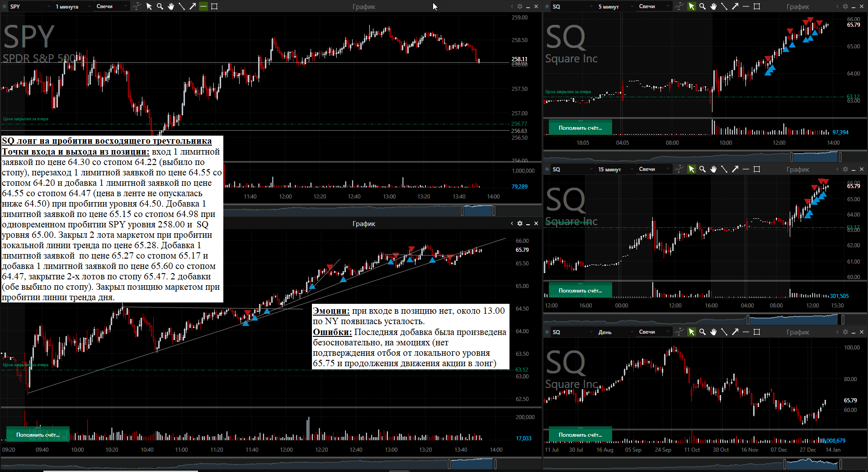The height and width of the screenshot is (472, 868).
Task: Activate the magnifier in SQ 15-minute chart toolbar
Action: click(703, 169)
